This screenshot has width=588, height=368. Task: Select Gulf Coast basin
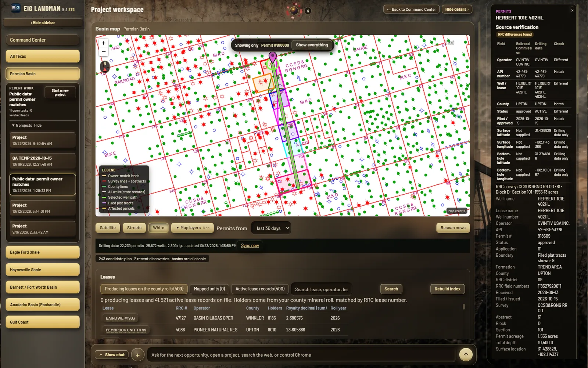point(43,322)
